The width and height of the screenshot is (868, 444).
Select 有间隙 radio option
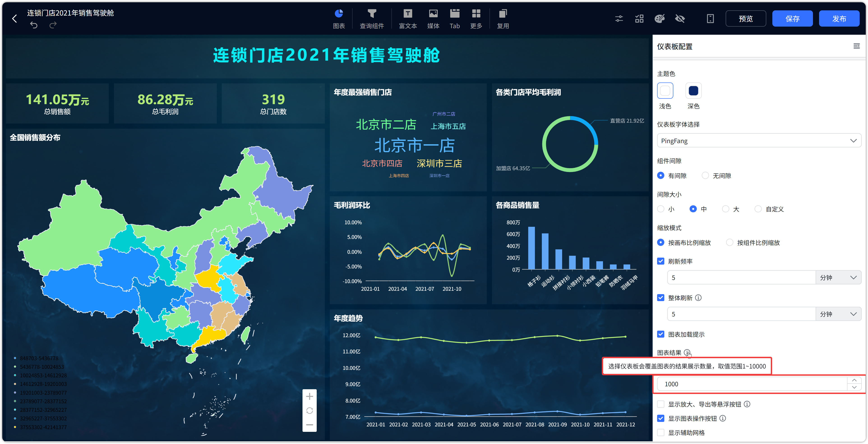pyautogui.click(x=661, y=175)
